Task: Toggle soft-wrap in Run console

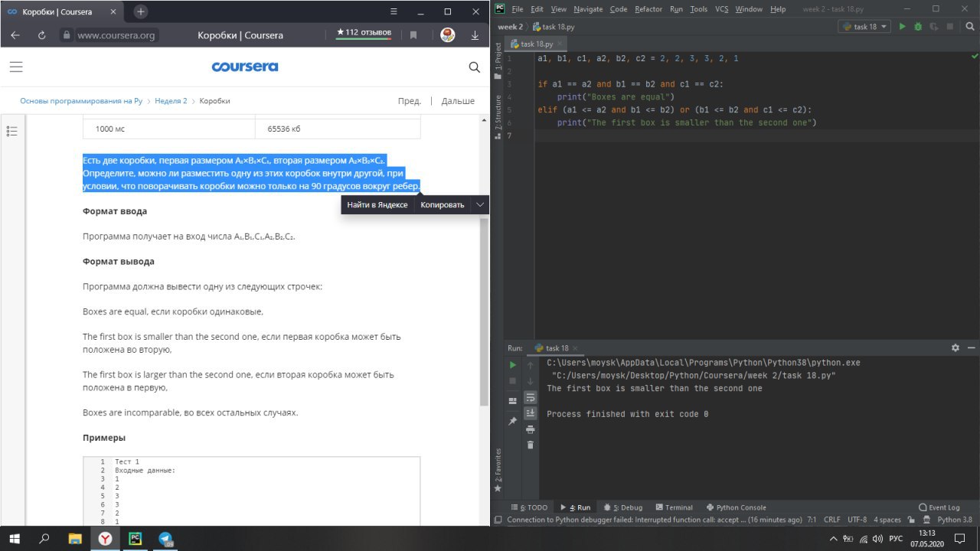Action: coord(530,397)
